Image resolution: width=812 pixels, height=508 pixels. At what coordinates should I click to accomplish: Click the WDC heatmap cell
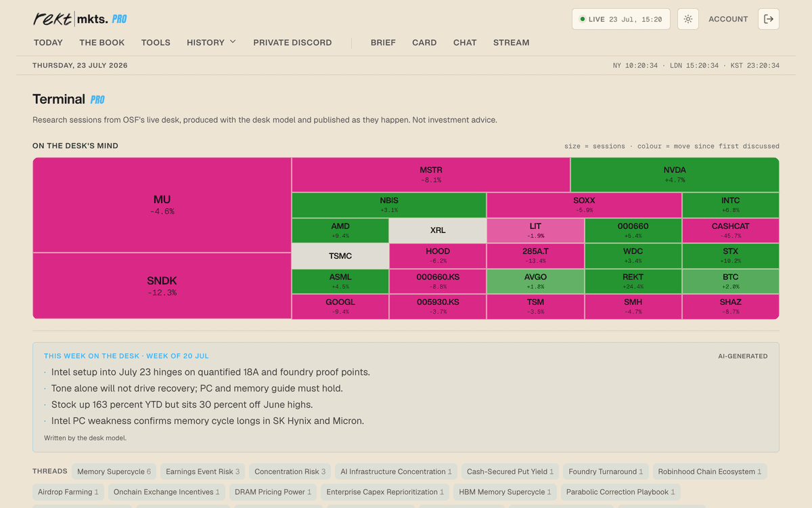coord(633,256)
